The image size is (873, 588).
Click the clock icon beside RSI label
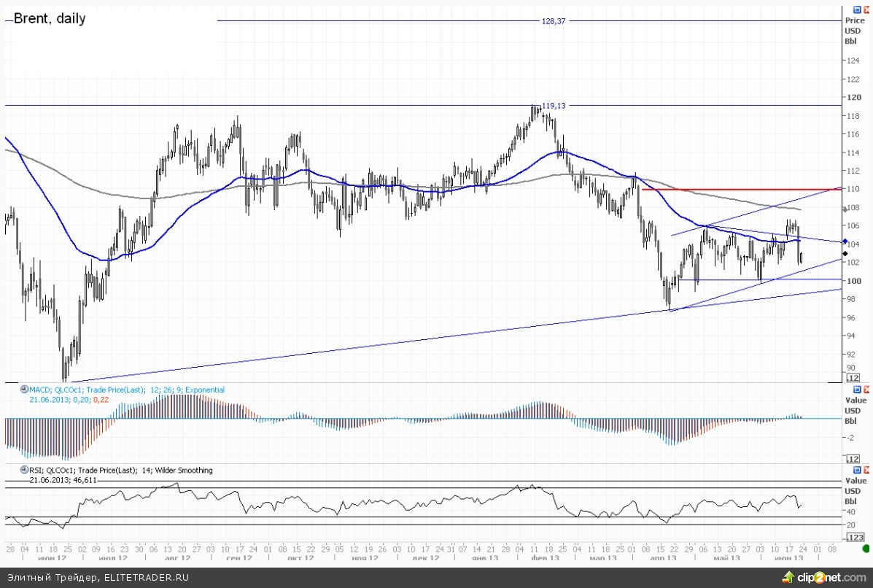click(23, 471)
